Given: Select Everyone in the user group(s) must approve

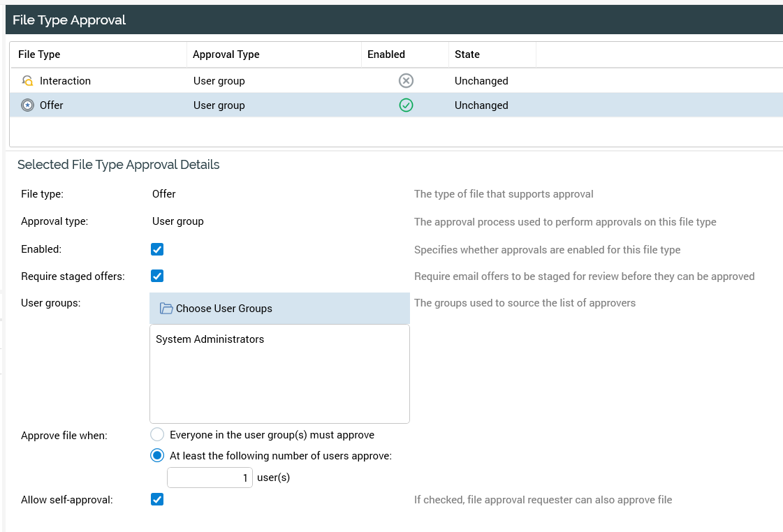Looking at the screenshot, I should coord(158,435).
